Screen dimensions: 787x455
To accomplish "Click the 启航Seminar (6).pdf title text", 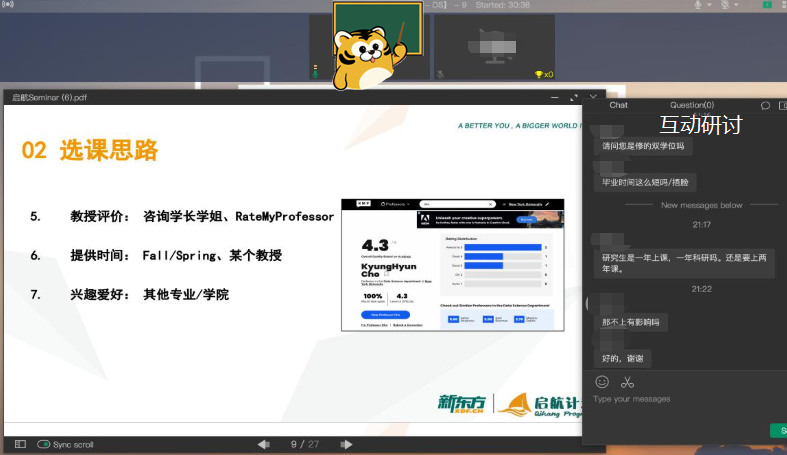I will [49, 97].
